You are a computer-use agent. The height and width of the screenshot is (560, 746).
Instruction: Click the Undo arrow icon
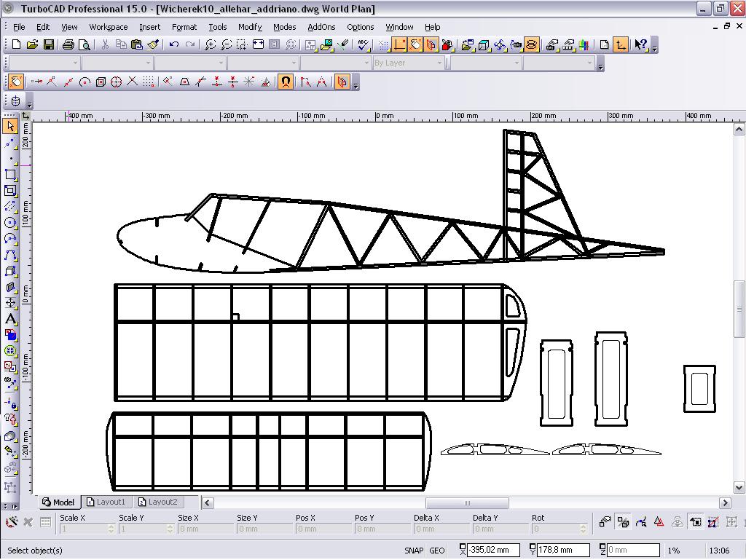(x=174, y=44)
